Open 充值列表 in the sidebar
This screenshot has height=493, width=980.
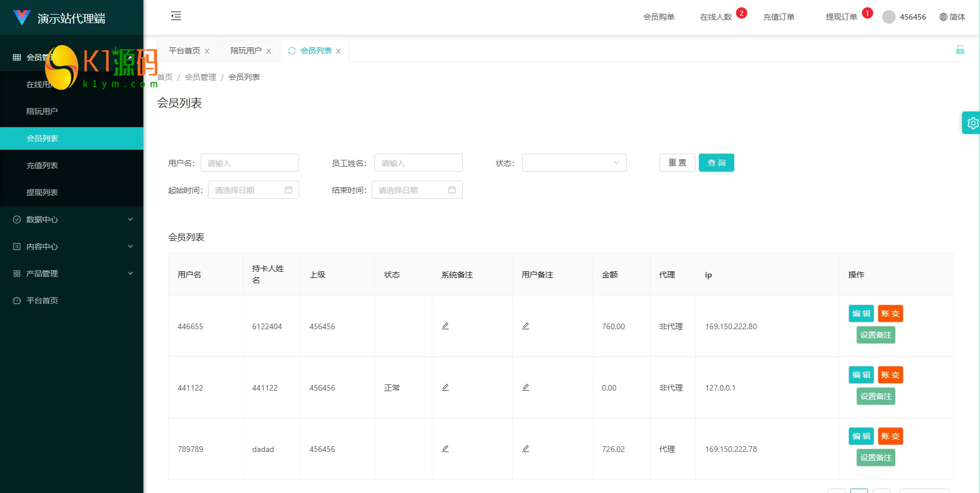pos(71,165)
